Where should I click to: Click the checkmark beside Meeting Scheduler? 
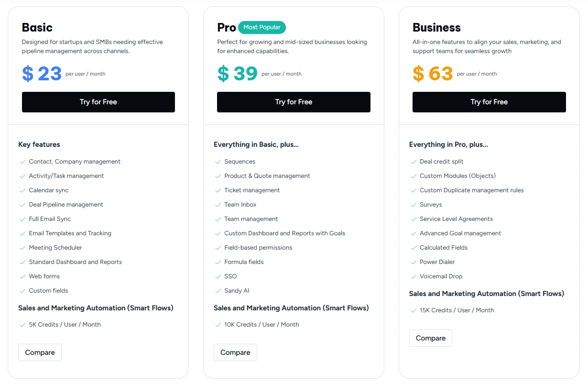coord(22,248)
